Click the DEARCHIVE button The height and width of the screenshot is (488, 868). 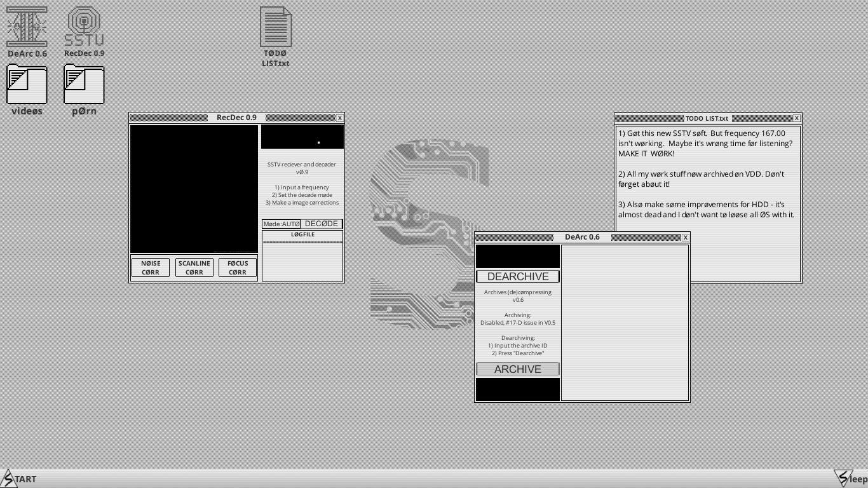pos(518,276)
